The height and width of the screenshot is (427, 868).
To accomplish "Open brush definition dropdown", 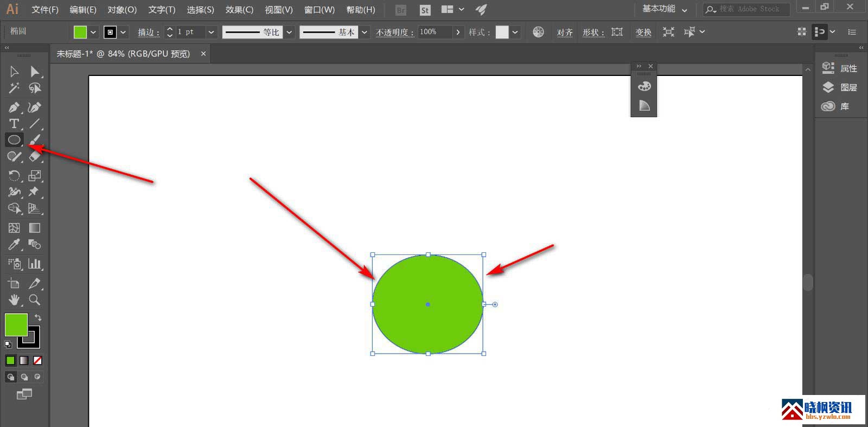I will 365,32.
